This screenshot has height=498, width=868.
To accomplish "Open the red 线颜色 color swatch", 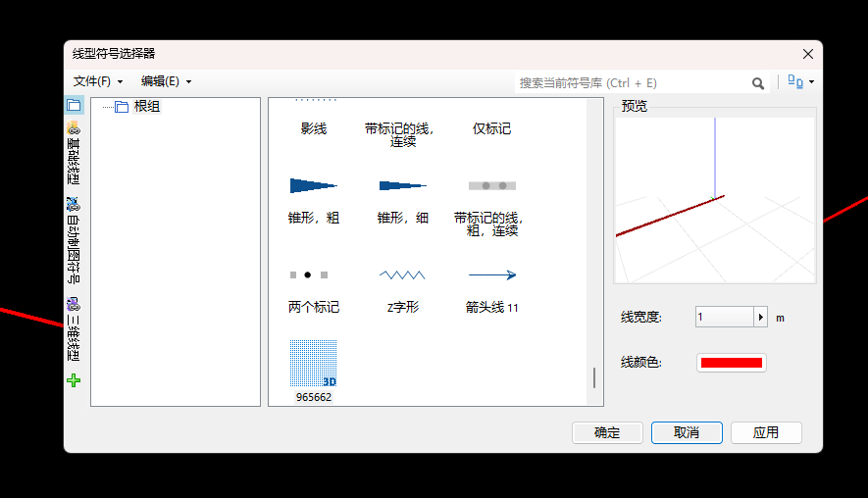I will tap(731, 363).
